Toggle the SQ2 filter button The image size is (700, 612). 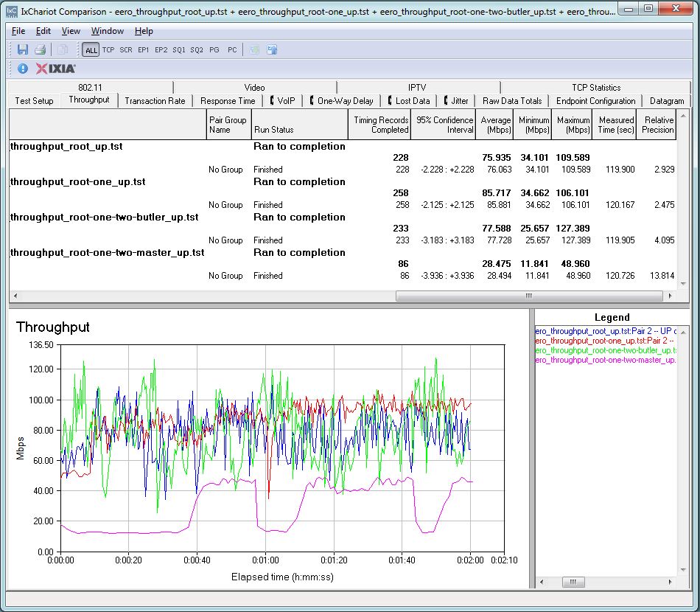pyautogui.click(x=197, y=50)
